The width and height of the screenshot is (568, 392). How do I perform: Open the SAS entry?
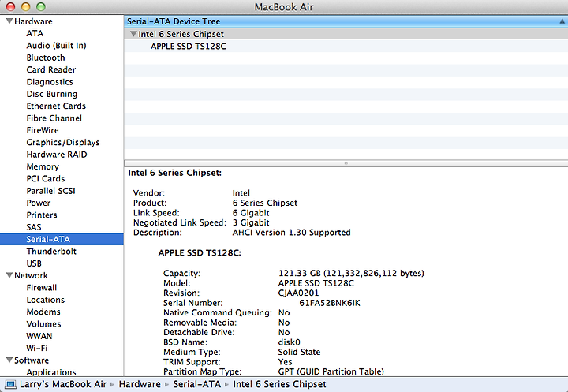coord(34,227)
